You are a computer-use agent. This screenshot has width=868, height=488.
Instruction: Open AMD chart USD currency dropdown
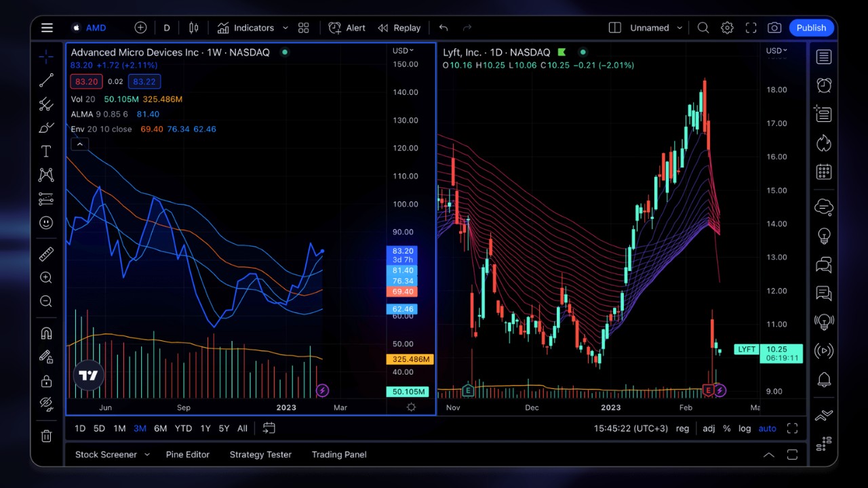402,51
